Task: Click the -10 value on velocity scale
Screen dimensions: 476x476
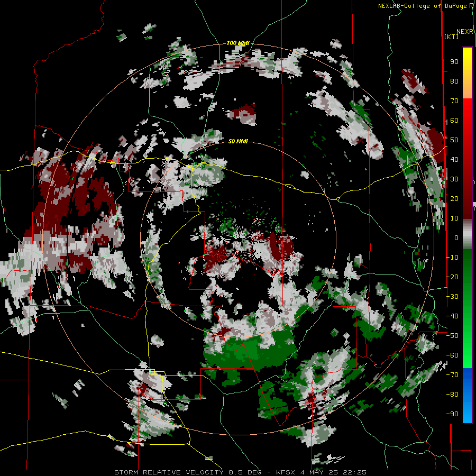Action: (452, 258)
